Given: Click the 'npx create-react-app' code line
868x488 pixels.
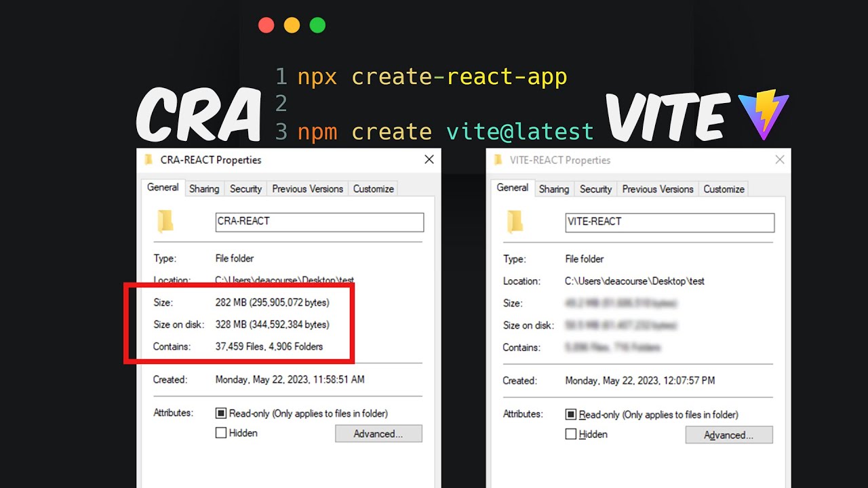Looking at the screenshot, I should (x=432, y=77).
